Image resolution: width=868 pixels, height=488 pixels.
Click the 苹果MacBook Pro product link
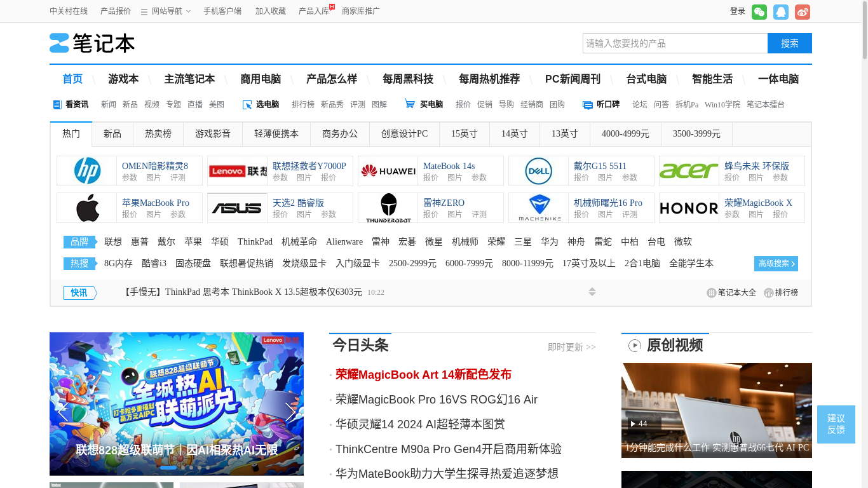tap(156, 203)
